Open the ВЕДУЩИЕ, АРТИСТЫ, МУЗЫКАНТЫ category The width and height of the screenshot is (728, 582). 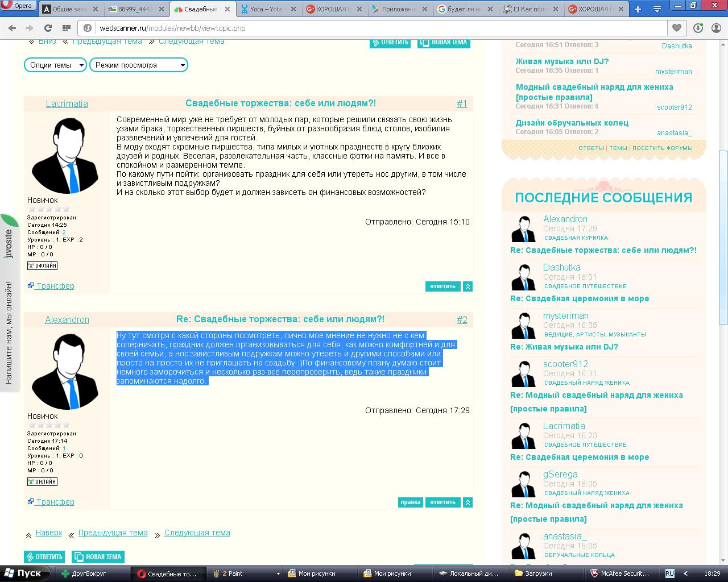click(x=595, y=334)
